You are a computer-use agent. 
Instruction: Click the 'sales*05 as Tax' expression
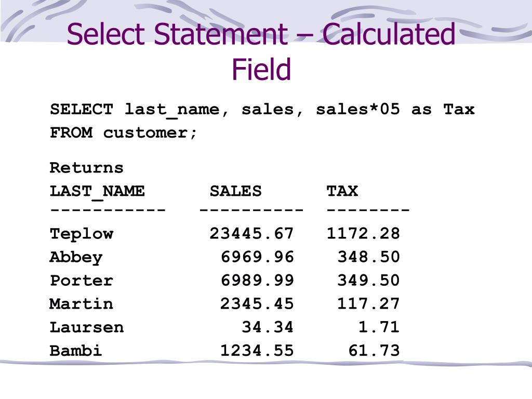(x=395, y=109)
